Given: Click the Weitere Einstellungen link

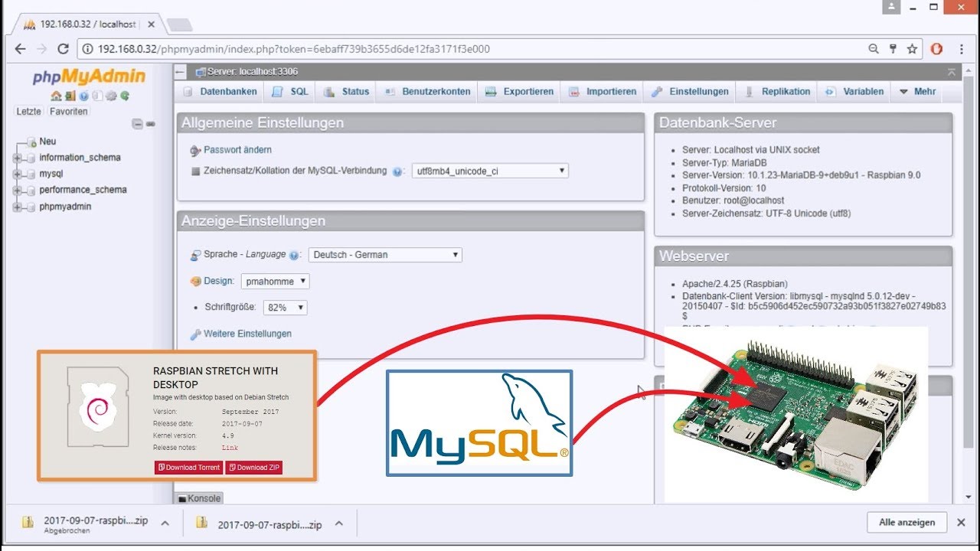Looking at the screenshot, I should pyautogui.click(x=247, y=334).
